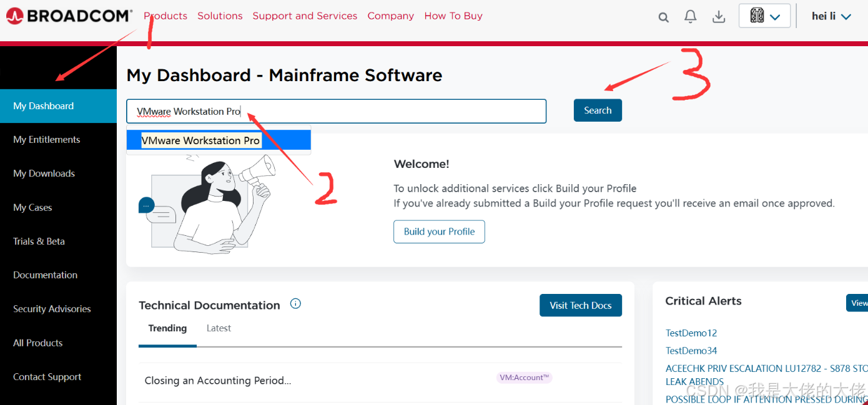Image resolution: width=868 pixels, height=405 pixels.
Task: Click the downloads tray icon in header
Action: 719,17
